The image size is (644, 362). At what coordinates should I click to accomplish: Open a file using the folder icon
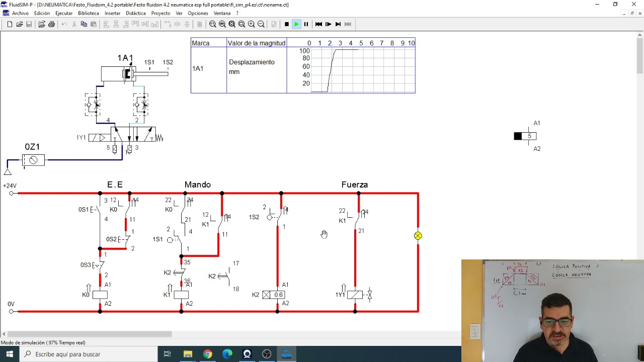19,24
